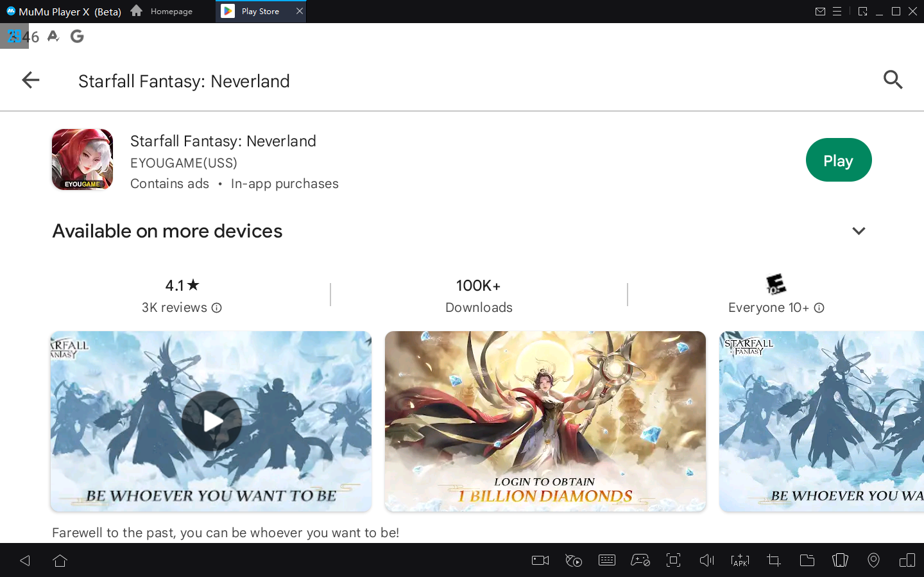The image size is (924, 577).
Task: Toggle fullscreen mode in the bottom toolbar
Action: point(673,560)
